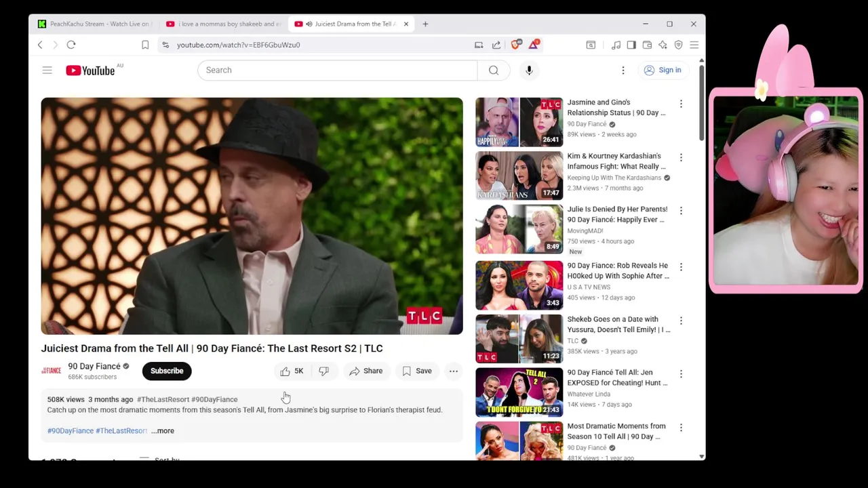Image resolution: width=868 pixels, height=488 pixels.
Task: Open Whatever Linda channel name
Action: coord(589,394)
